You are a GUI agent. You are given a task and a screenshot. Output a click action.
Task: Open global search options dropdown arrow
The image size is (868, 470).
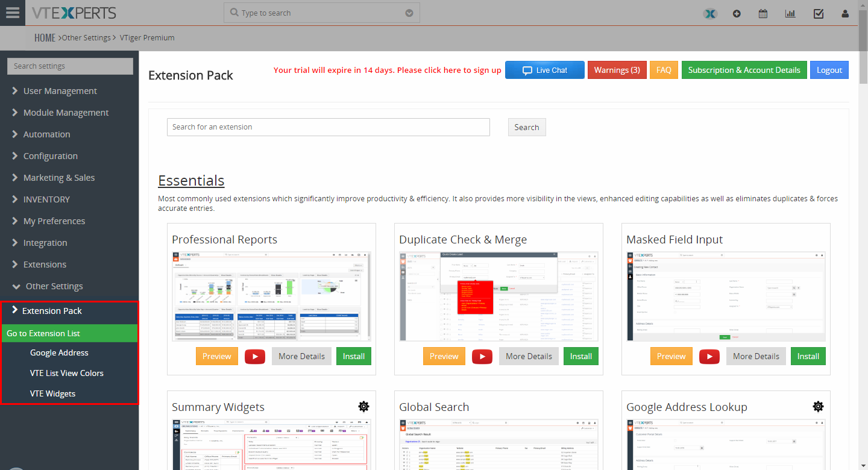tap(409, 13)
